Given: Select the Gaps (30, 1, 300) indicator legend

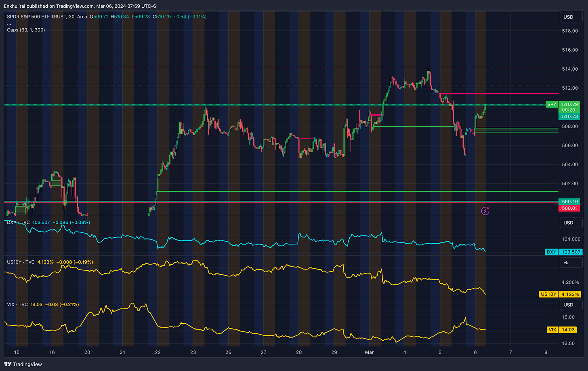Looking at the screenshot, I should pos(26,30).
